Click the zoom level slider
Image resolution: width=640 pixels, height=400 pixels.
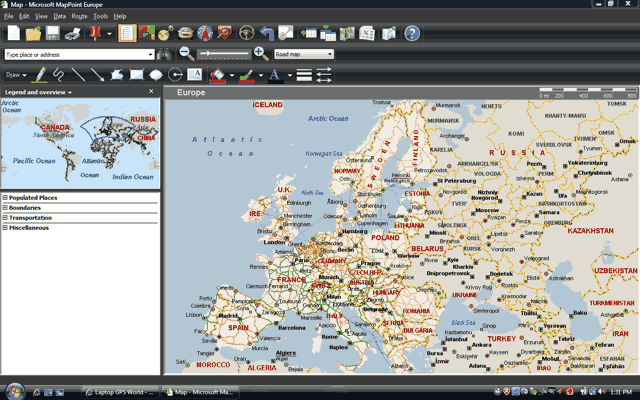pos(223,53)
